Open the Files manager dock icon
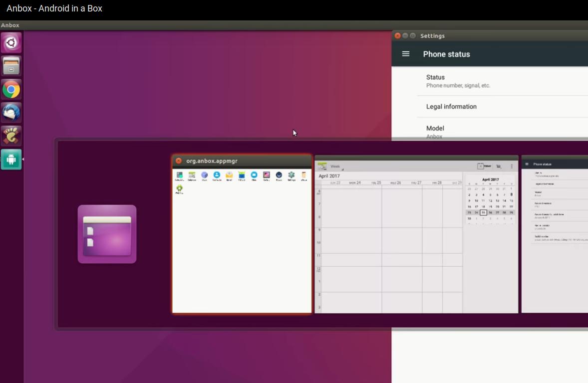 11,66
